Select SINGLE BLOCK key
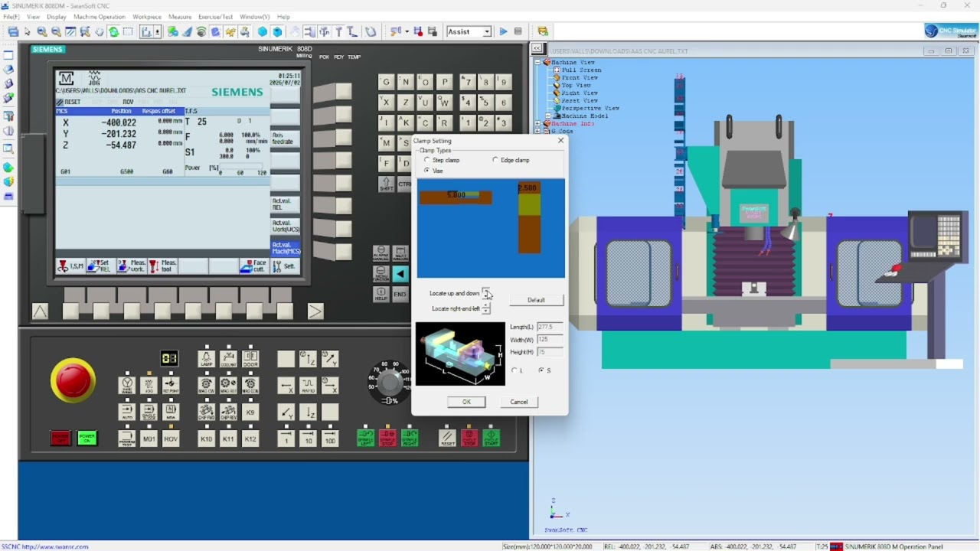 click(149, 412)
